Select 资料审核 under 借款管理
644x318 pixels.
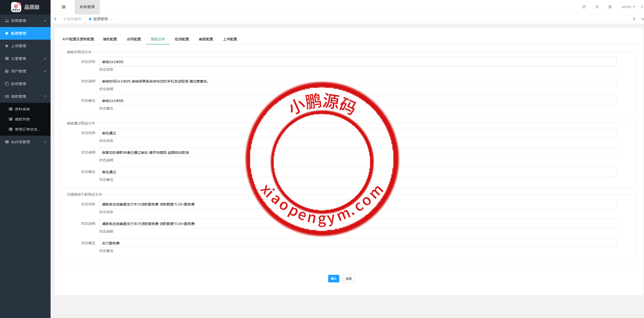pyautogui.click(x=22, y=109)
